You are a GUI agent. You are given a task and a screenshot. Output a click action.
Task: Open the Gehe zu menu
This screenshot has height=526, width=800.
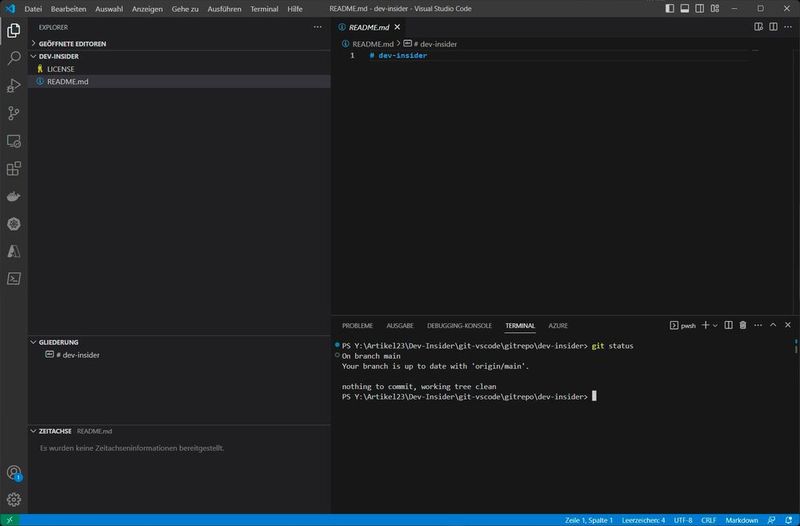[185, 9]
